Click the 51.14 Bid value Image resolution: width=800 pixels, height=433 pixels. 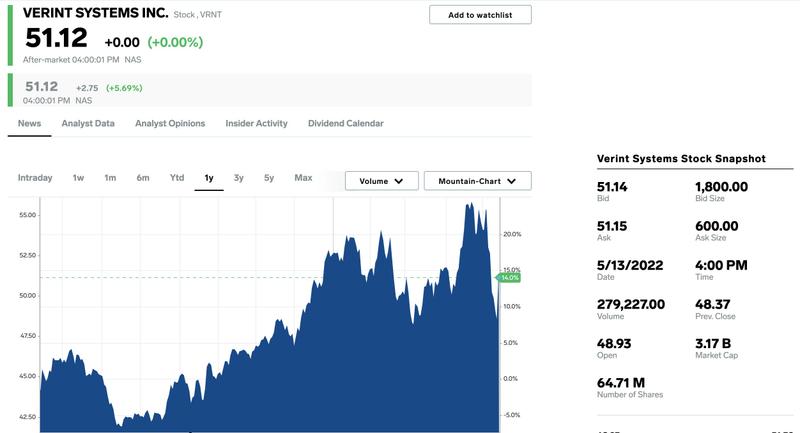click(x=612, y=187)
